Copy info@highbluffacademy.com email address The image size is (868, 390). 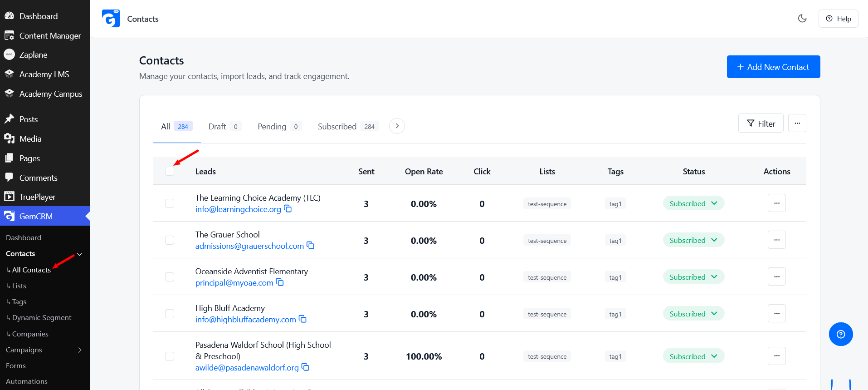(303, 319)
